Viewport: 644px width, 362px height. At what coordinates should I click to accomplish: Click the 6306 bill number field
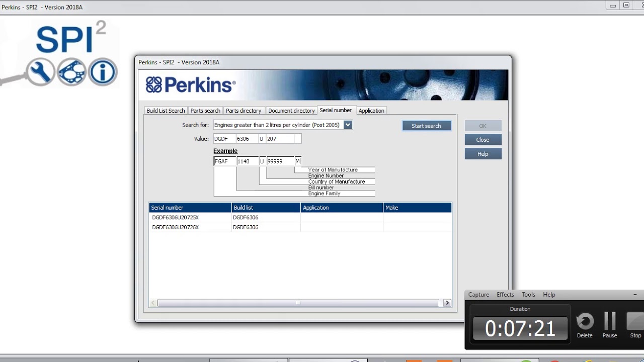click(x=248, y=139)
